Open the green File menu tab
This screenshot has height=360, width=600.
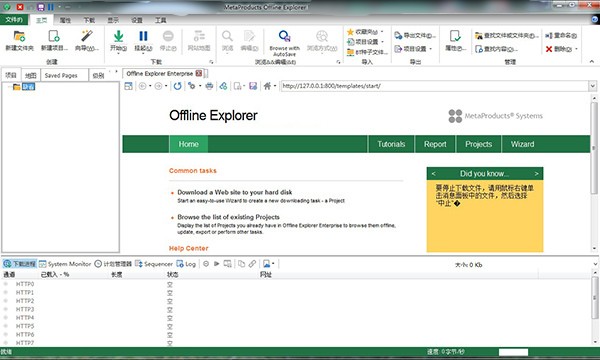point(14,20)
